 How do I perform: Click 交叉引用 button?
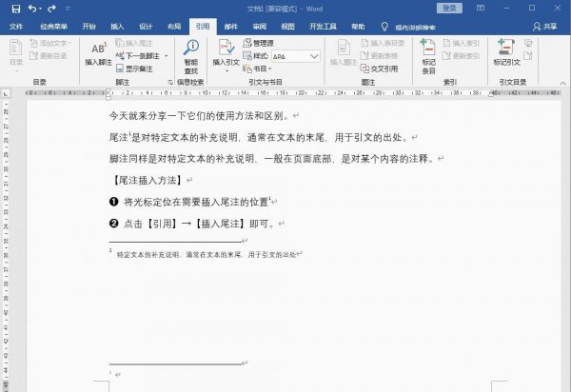click(x=379, y=69)
